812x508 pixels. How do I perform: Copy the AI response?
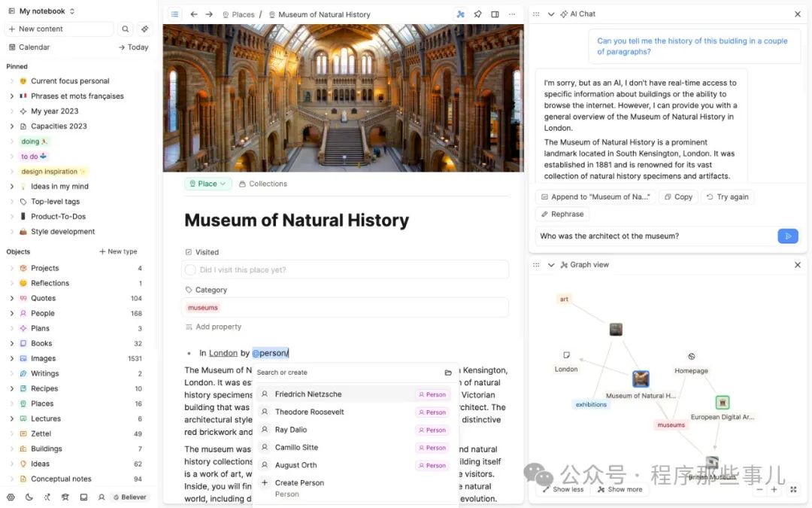[x=678, y=197]
